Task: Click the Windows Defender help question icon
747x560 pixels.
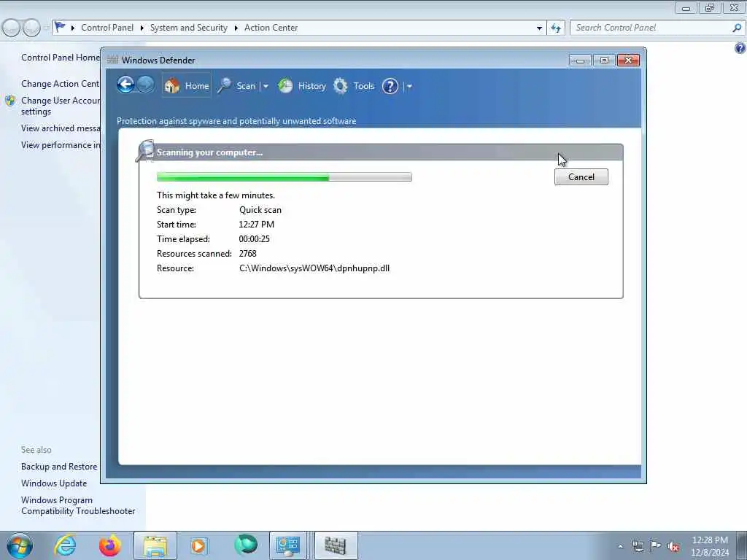Action: (x=390, y=86)
